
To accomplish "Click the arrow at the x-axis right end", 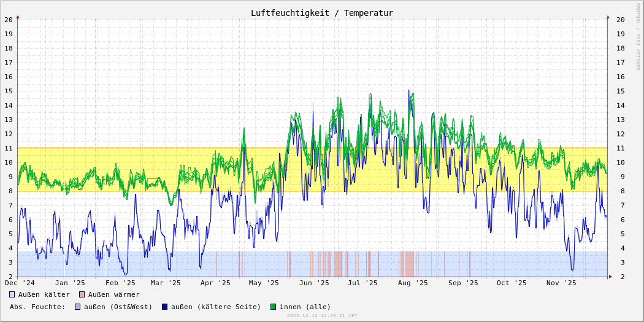I will [x=610, y=277].
